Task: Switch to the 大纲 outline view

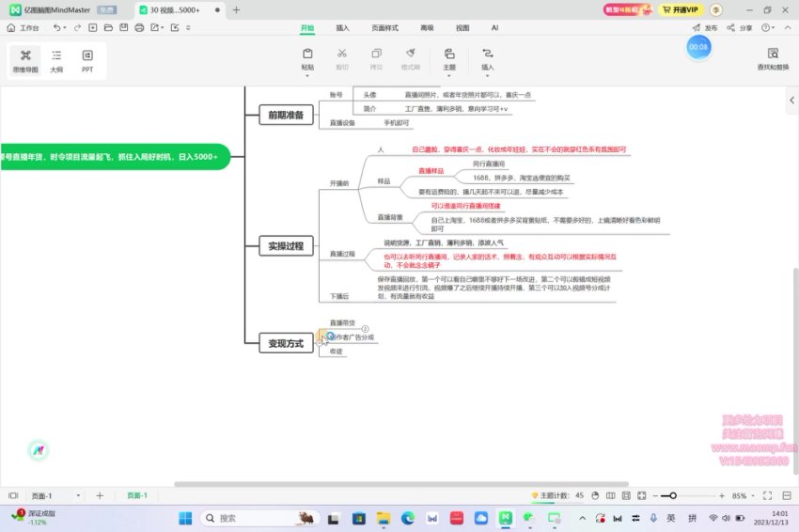Action: click(57, 60)
